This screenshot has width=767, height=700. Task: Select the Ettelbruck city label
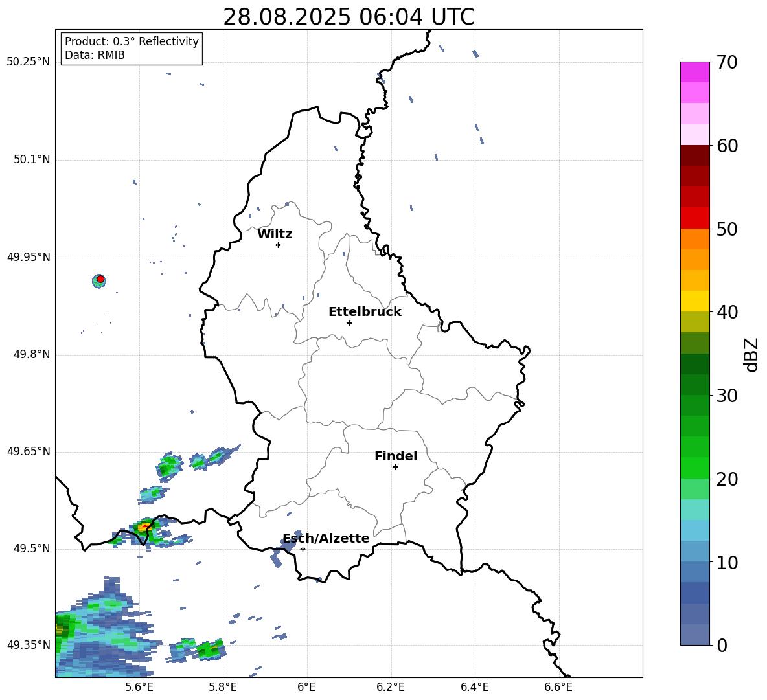[x=365, y=312]
